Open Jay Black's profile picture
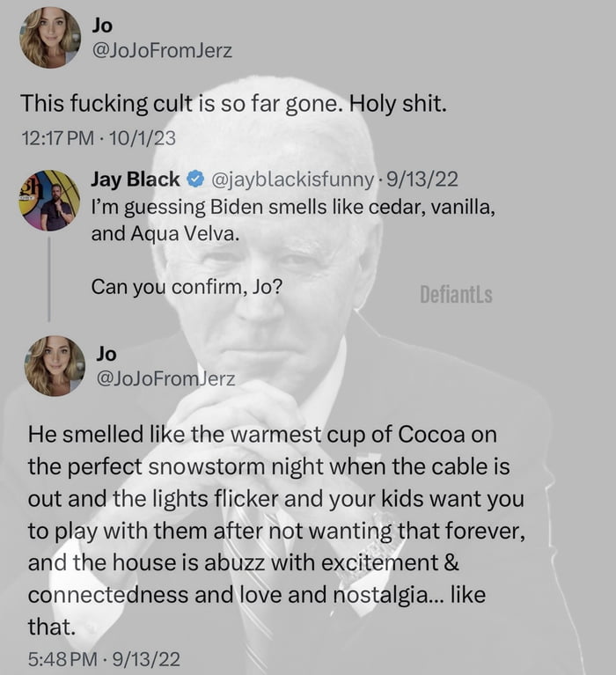 50,201
